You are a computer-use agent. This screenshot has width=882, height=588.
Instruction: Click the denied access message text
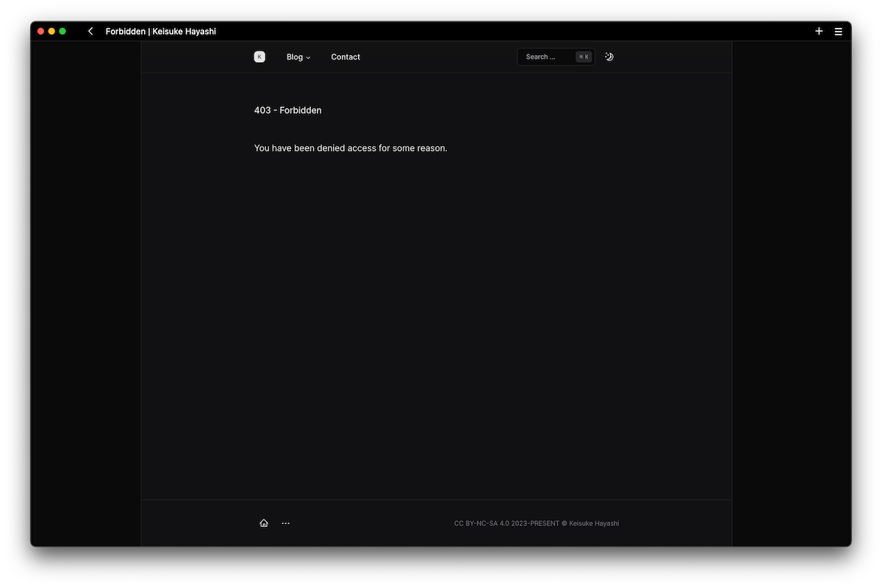tap(351, 148)
